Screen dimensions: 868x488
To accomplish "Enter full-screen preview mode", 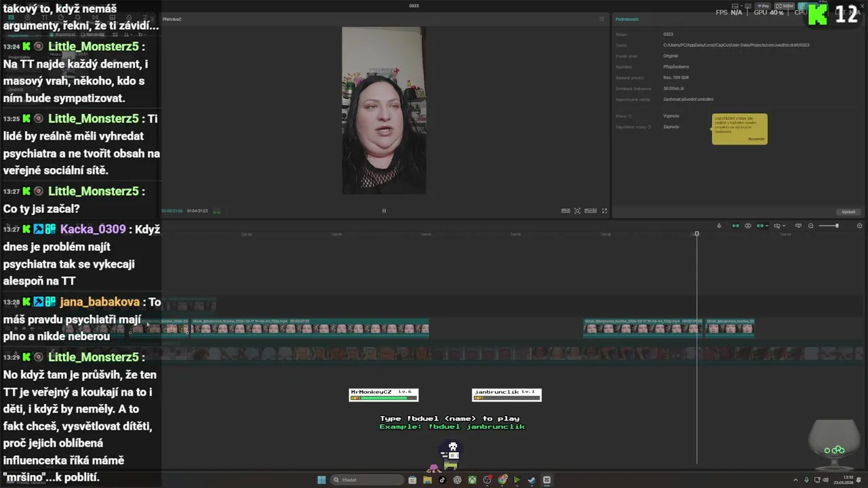I will coord(605,211).
